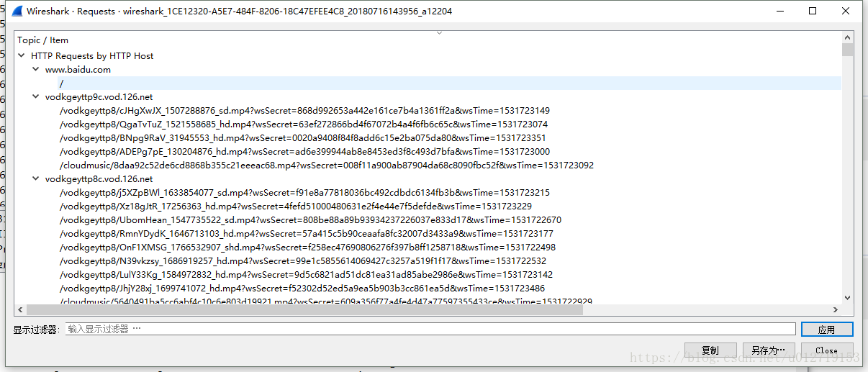
Task: Click the vertical scrollbar up arrow
Action: [x=847, y=37]
